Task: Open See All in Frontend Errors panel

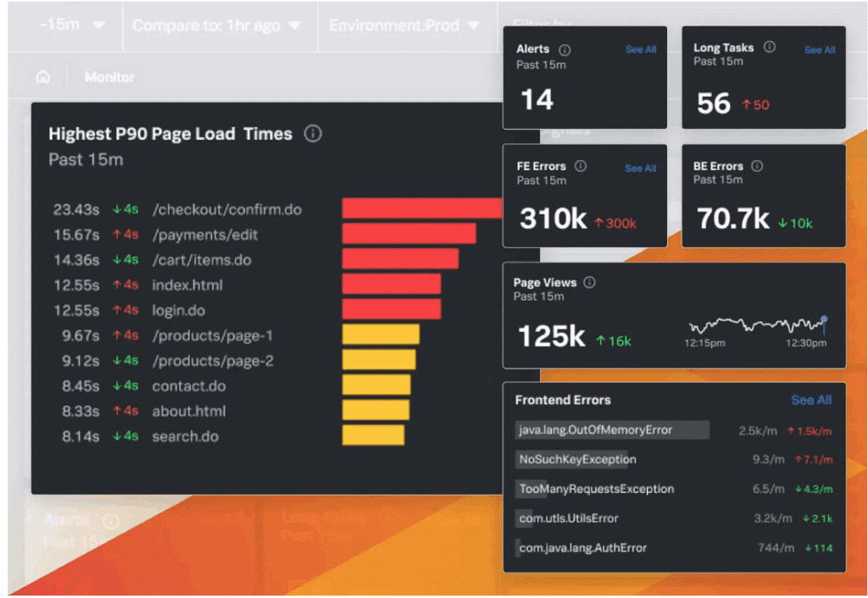Action: [x=811, y=400]
